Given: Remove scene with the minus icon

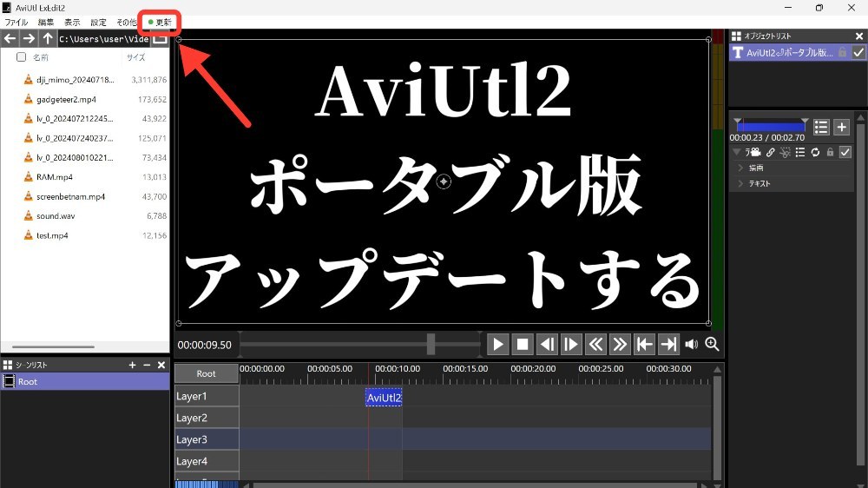Looking at the screenshot, I should tap(147, 365).
